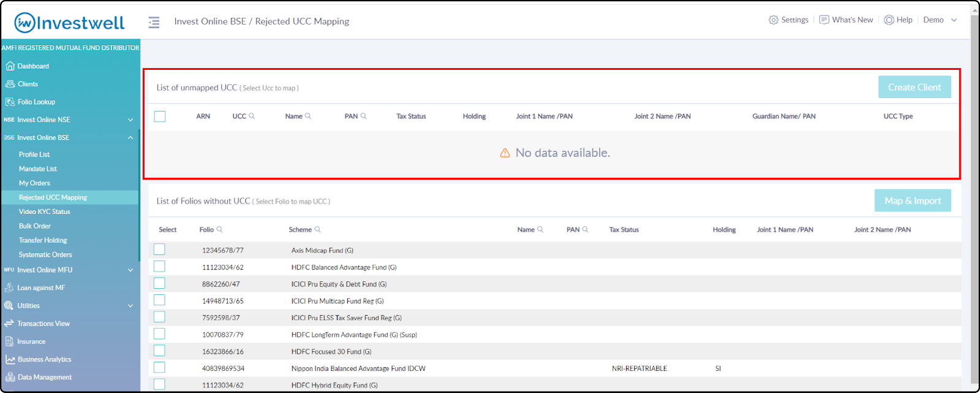Click search icon beside Folio column header
Screen dimensions: 980x393
(x=219, y=229)
